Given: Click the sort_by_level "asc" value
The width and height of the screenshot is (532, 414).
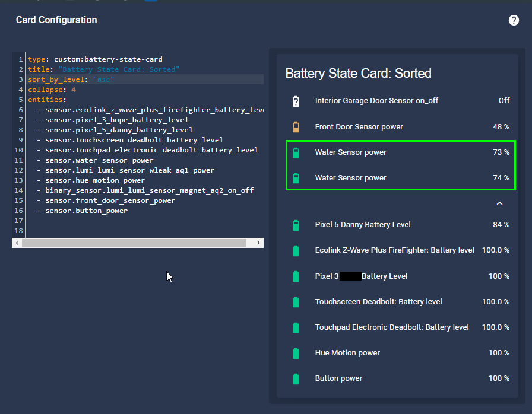Looking at the screenshot, I should click(x=103, y=79).
